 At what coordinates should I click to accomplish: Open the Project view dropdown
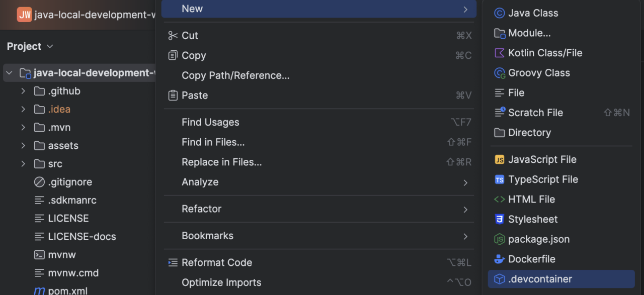[49, 46]
